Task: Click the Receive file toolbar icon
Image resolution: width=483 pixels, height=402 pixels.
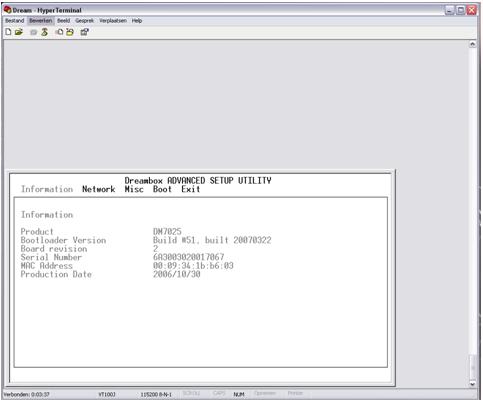Action: click(x=70, y=32)
